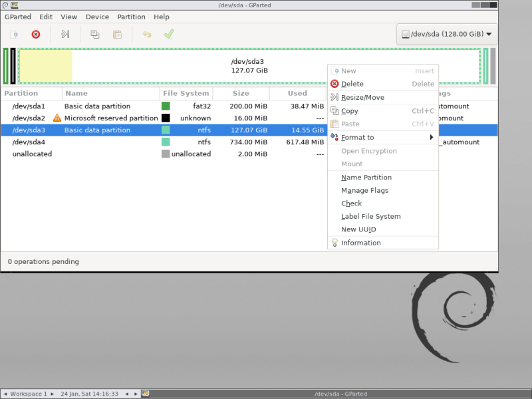Image resolution: width=532 pixels, height=399 pixels.
Task: Select New UUID in the context menu
Action: click(383, 229)
